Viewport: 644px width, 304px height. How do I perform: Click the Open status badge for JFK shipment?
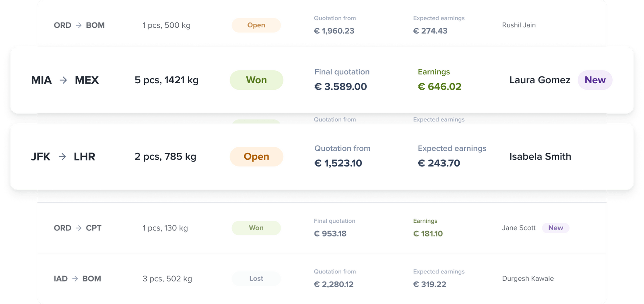coord(256,156)
